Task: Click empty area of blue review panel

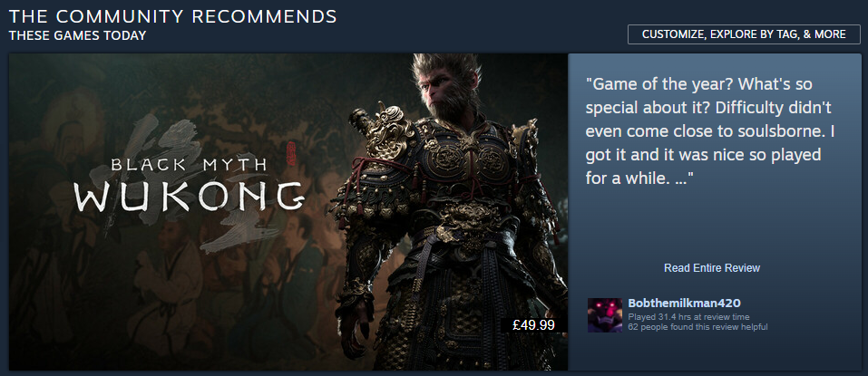Action: point(714,227)
